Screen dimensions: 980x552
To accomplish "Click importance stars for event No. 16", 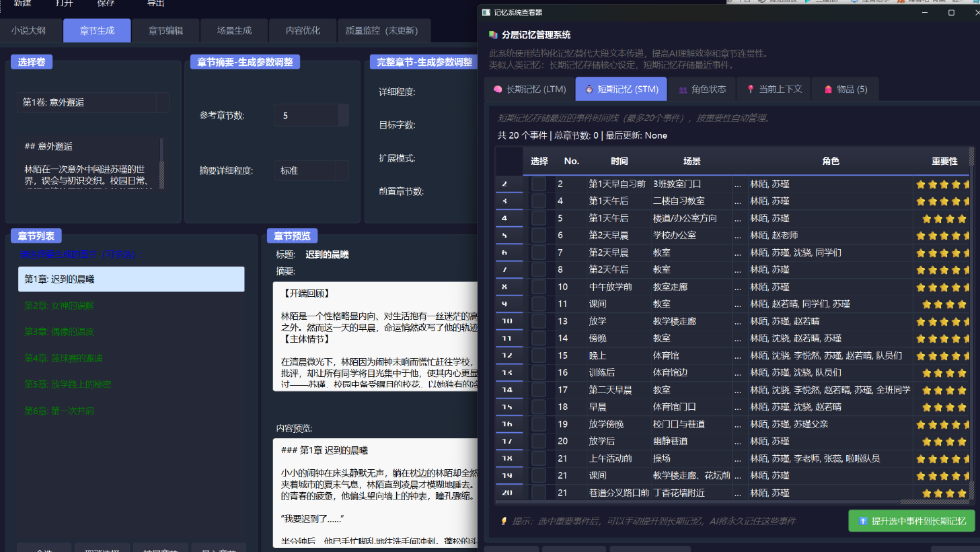I will [944, 372].
